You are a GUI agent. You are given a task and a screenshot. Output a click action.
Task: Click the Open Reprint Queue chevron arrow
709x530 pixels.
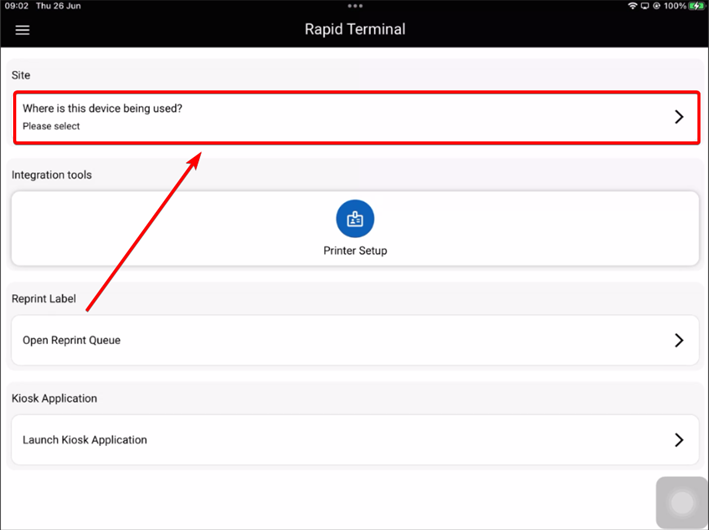(678, 340)
